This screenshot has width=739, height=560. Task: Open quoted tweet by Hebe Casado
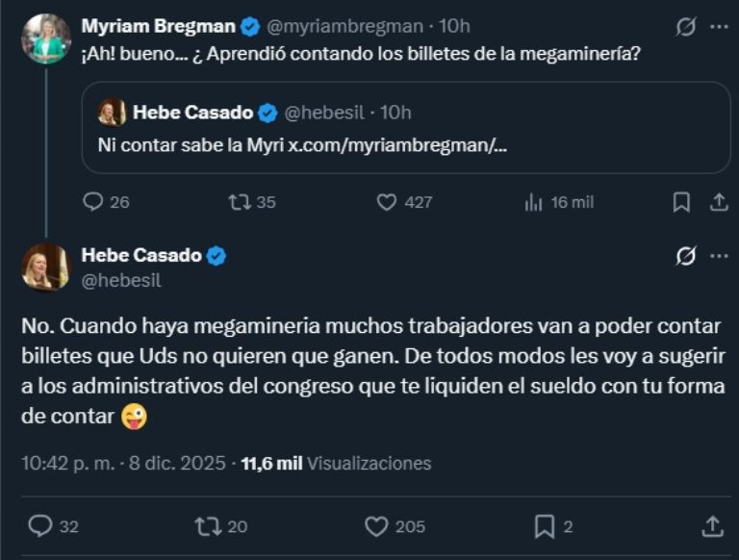tap(404, 127)
